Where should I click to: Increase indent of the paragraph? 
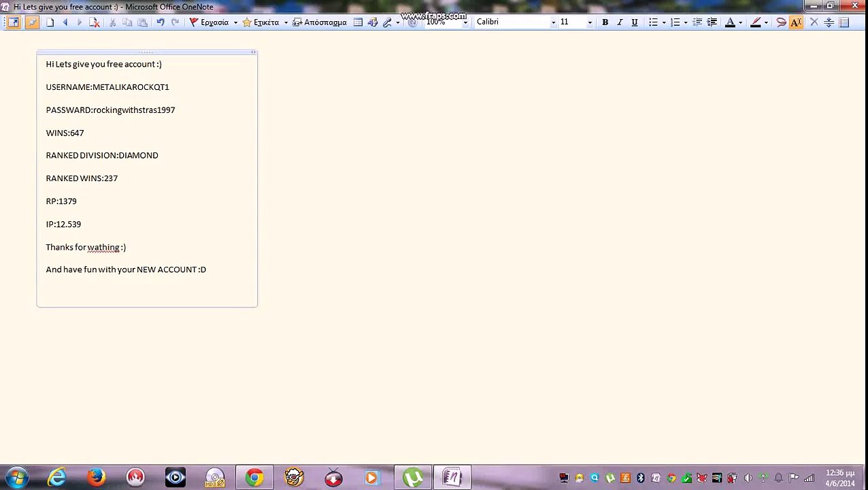712,22
